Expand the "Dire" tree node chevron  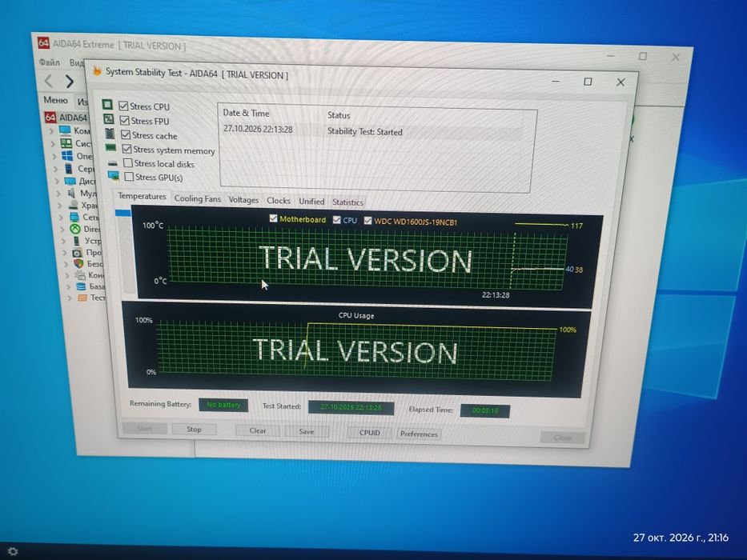[x=62, y=229]
